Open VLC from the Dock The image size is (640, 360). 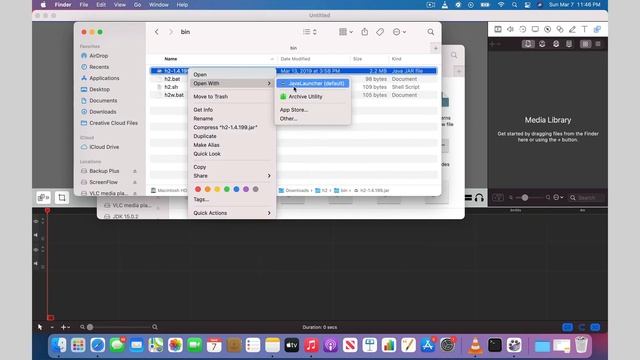tap(475, 345)
